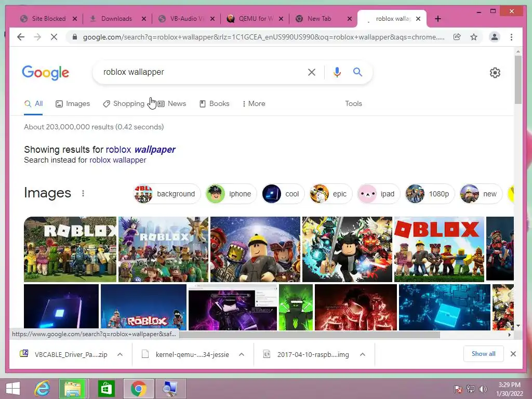Click the volume speaker tray icon

pos(483,389)
